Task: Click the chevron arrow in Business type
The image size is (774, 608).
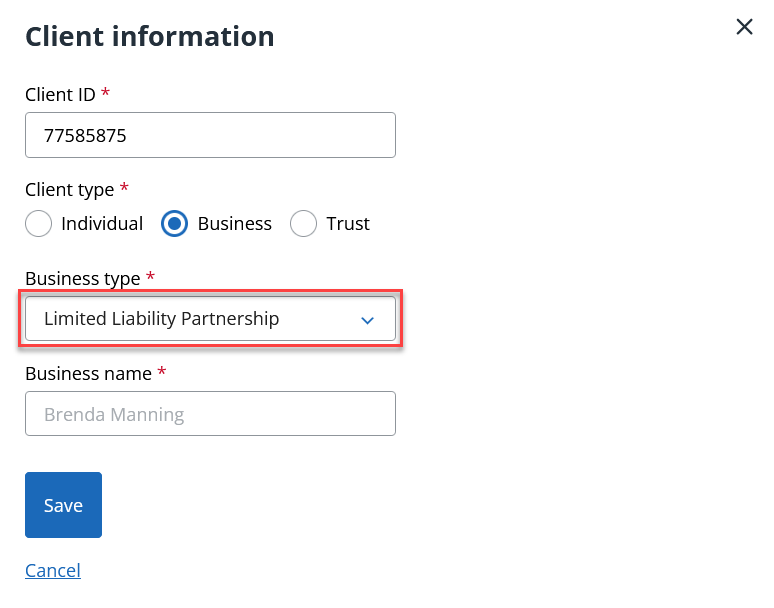Action: pyautogui.click(x=367, y=320)
